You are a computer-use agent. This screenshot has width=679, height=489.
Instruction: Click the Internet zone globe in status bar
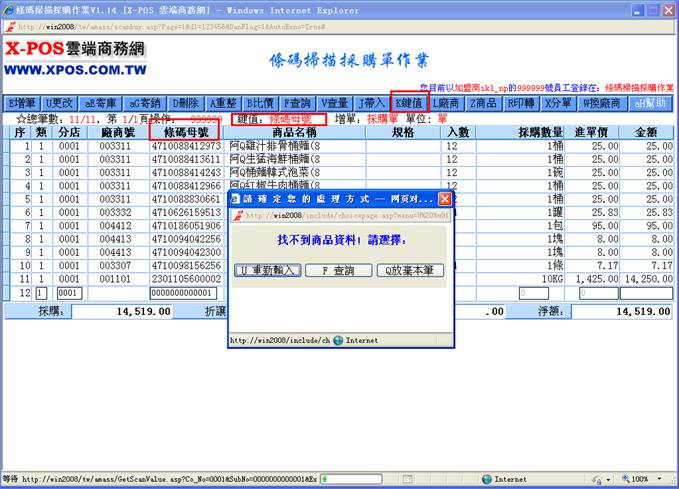pos(487,479)
